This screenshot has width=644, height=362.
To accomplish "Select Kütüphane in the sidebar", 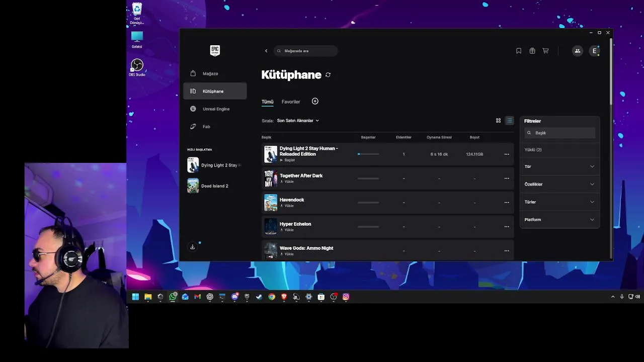I will tap(215, 91).
